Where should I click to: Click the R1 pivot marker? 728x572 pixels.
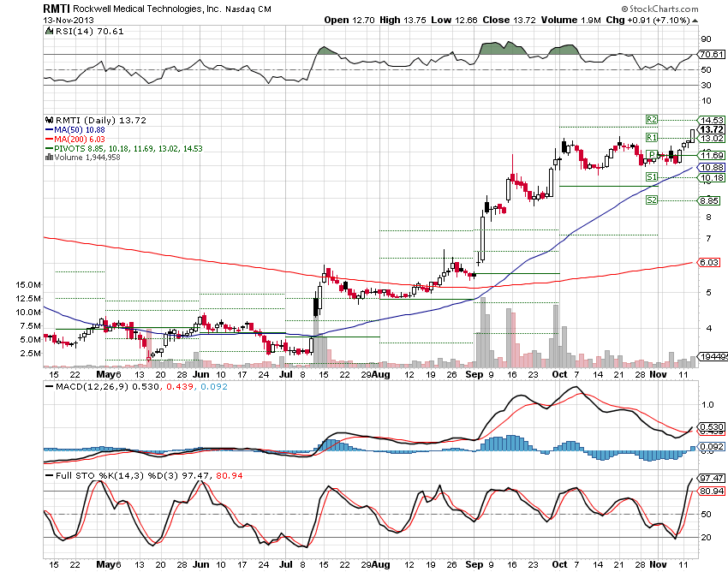(x=652, y=137)
